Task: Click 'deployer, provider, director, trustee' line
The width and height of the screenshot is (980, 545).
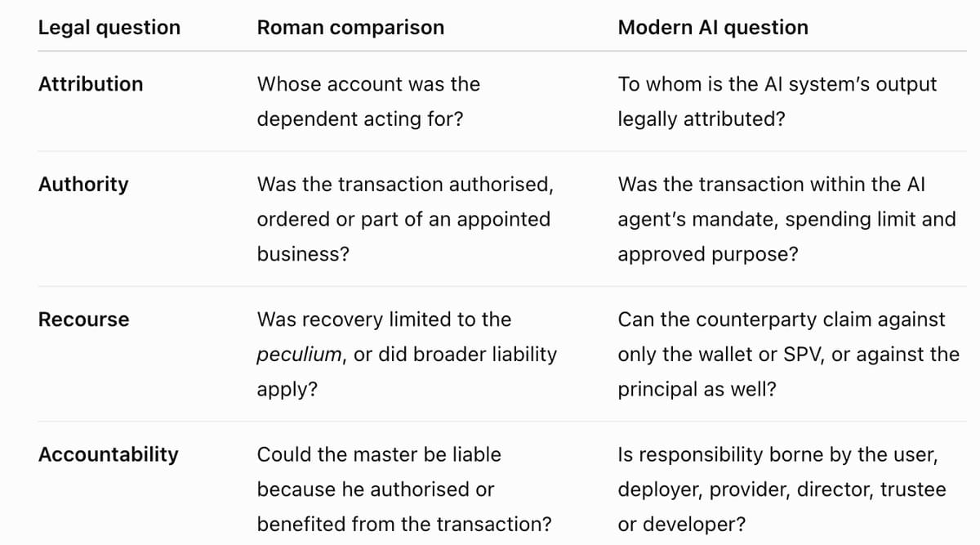Action: [x=782, y=489]
